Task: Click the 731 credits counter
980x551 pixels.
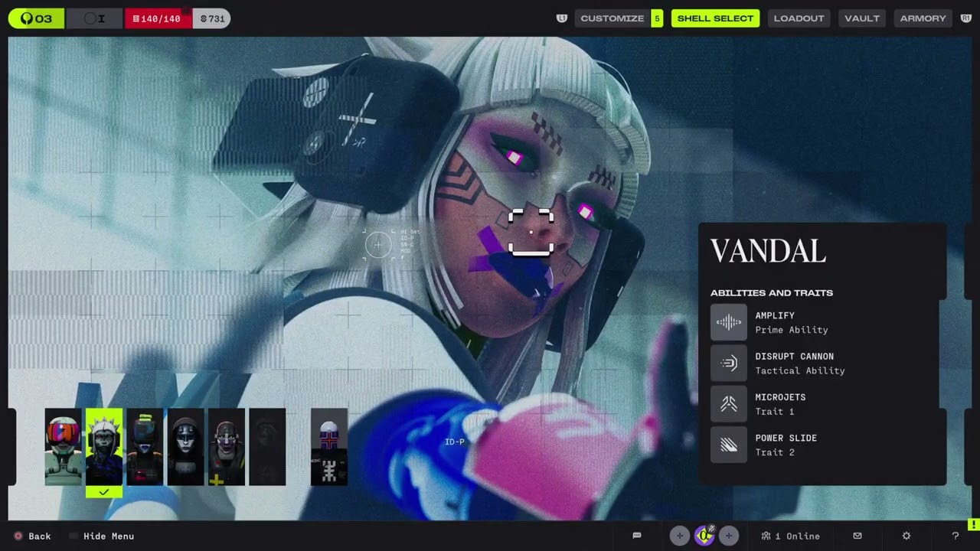Action: click(x=212, y=18)
